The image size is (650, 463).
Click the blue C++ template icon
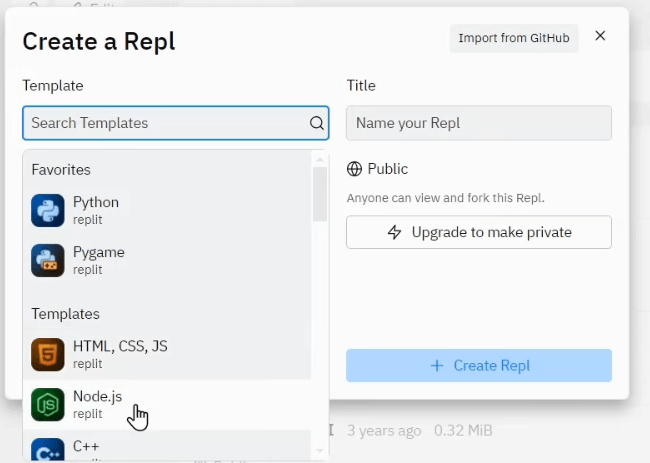coord(48,450)
